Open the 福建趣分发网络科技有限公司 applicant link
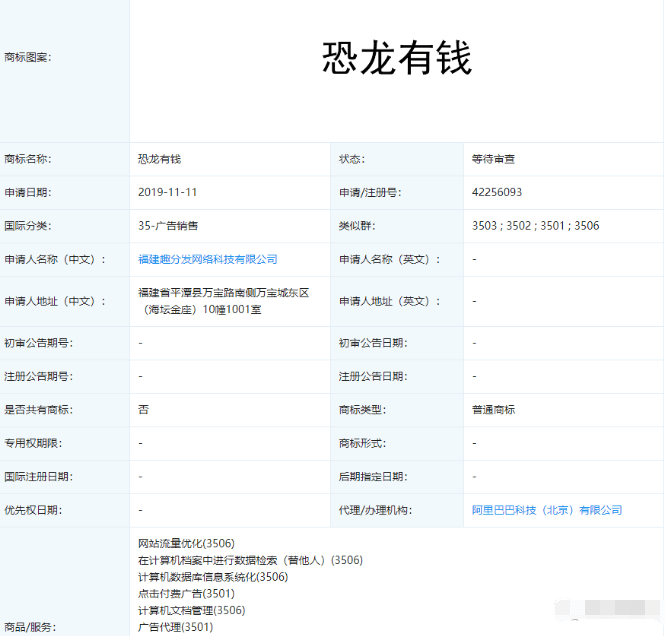 [207, 259]
